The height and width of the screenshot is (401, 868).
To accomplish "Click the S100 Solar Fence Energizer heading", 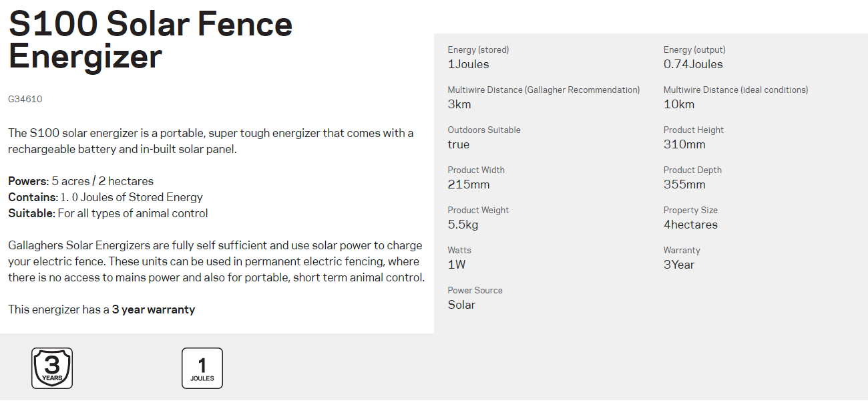I will coord(150,40).
